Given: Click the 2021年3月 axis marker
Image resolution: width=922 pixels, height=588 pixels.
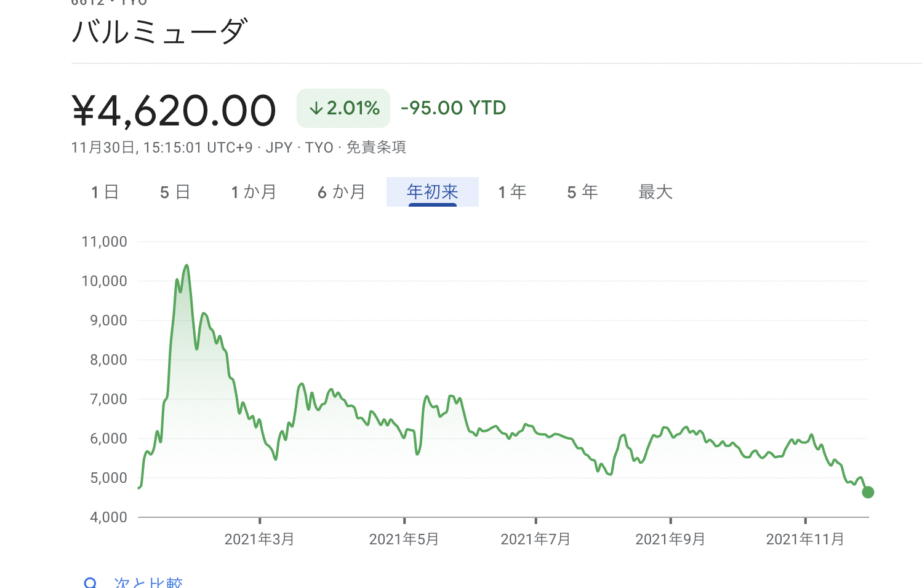Looking at the screenshot, I should point(259,539).
